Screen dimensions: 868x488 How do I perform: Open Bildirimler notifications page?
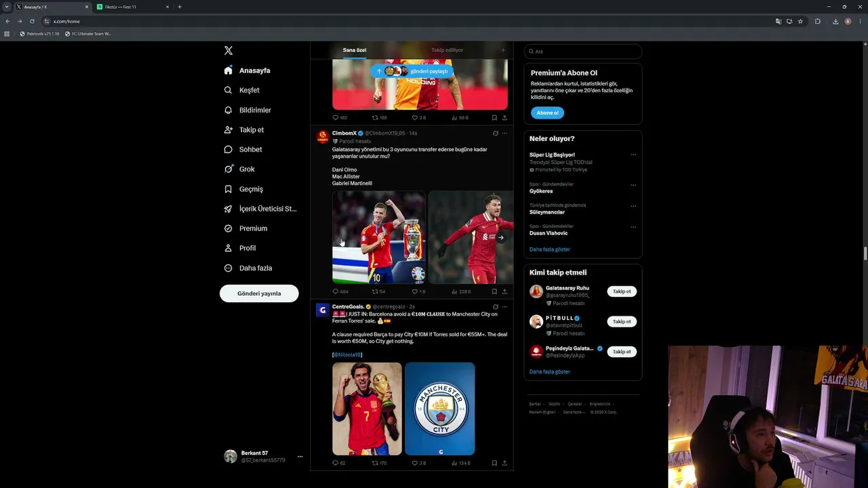(248, 110)
